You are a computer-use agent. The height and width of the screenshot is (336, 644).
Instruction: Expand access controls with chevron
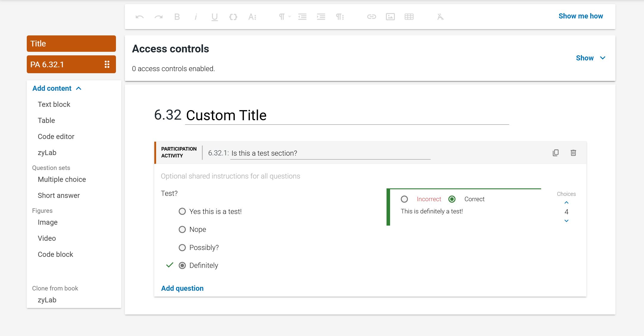point(603,58)
